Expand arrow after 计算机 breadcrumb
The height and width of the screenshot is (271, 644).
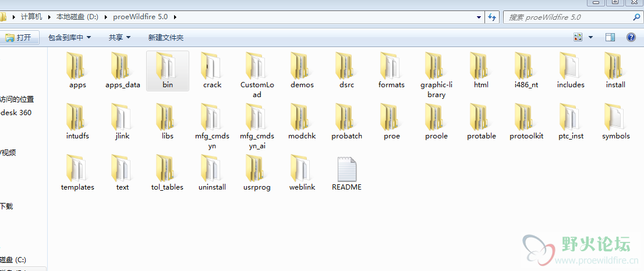pos(49,17)
